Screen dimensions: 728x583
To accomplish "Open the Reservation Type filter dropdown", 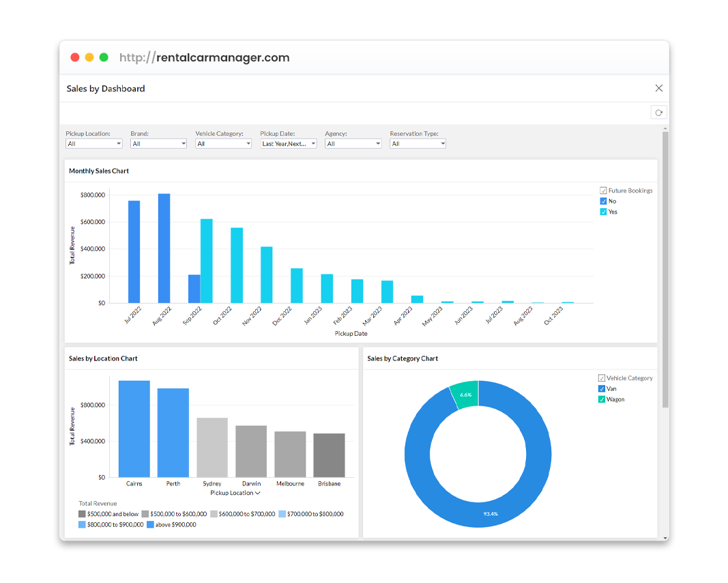I will [x=418, y=143].
